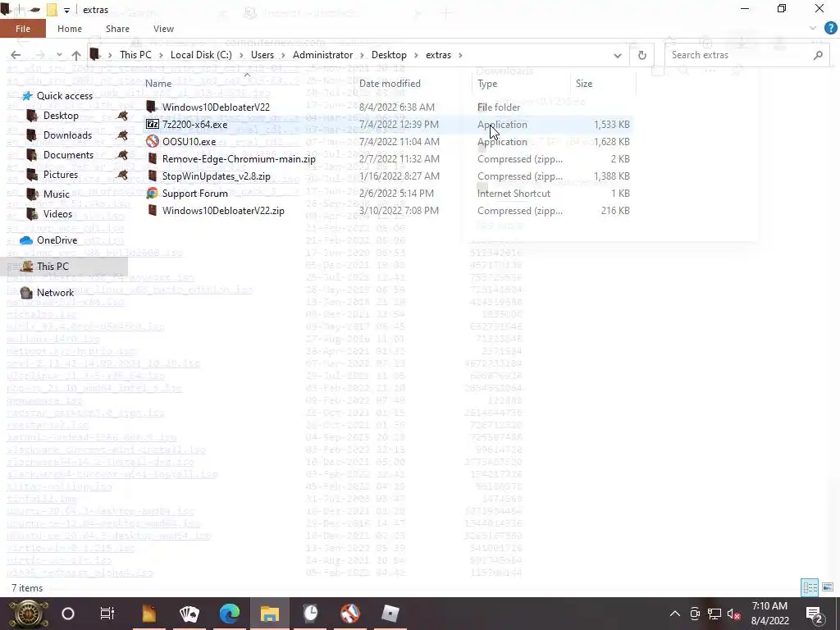840x630 pixels.
Task: Open the Start menu steampunk button
Action: (x=28, y=614)
